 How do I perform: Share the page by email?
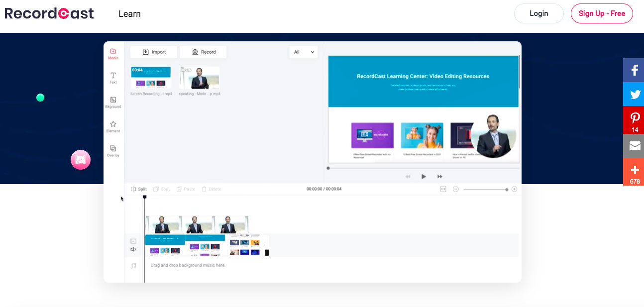[x=634, y=146]
